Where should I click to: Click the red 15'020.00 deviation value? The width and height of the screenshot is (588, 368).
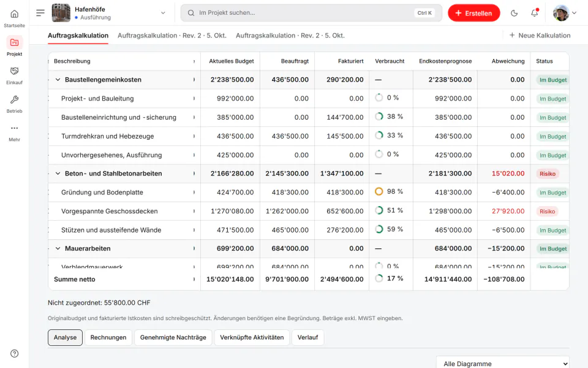(508, 174)
